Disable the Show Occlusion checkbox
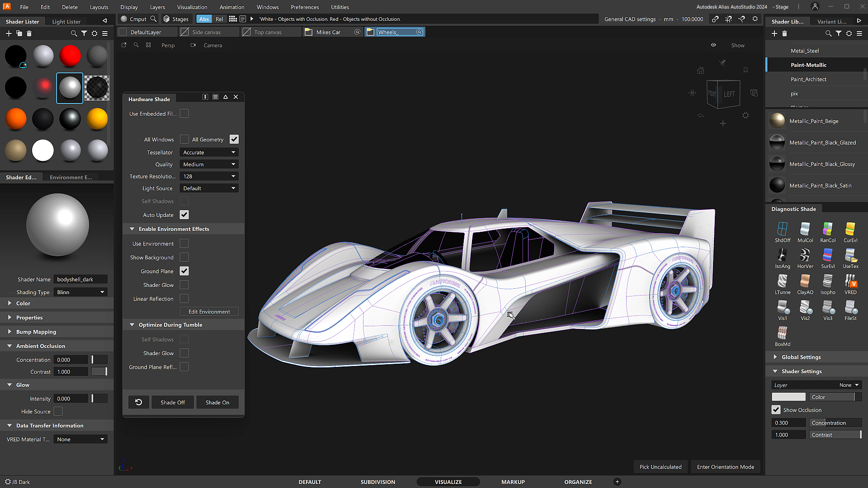This screenshot has width=868, height=488. [x=776, y=410]
